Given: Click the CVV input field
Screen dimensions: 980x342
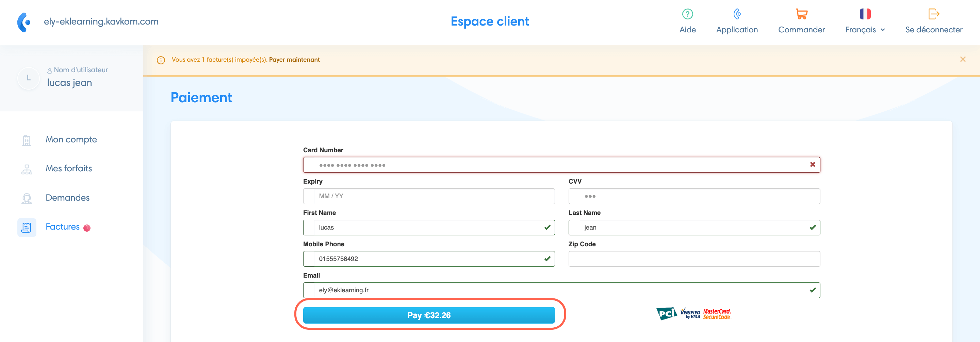Looking at the screenshot, I should (694, 196).
